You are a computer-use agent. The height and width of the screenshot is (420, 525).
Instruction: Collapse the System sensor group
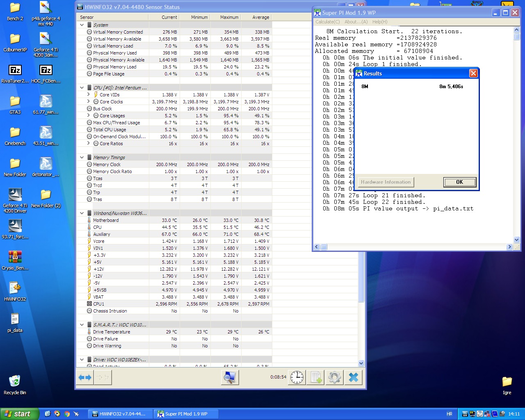click(x=82, y=25)
